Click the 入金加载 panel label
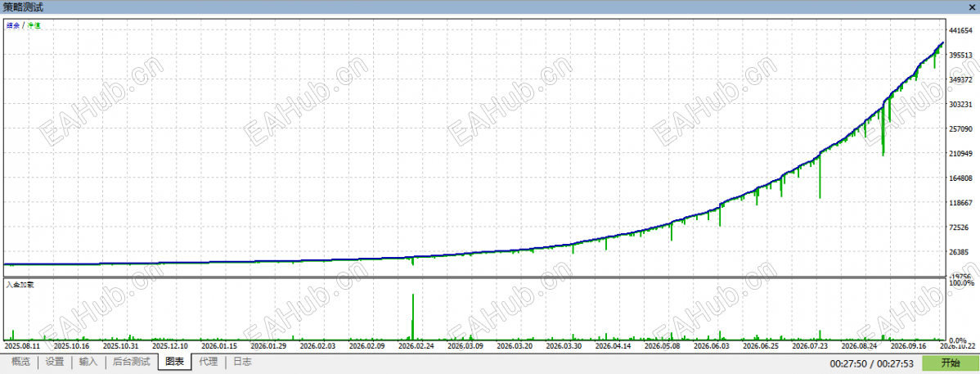Image resolution: width=980 pixels, height=374 pixels. pos(20,284)
